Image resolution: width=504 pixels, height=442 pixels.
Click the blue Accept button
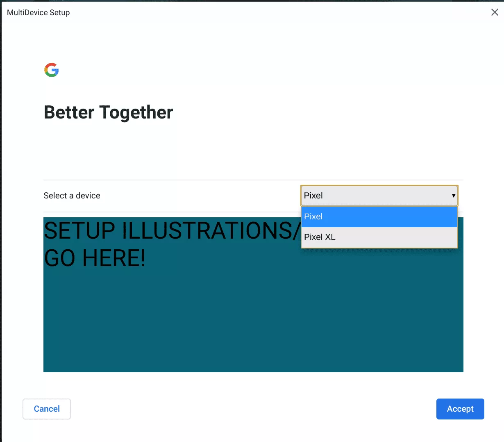pos(460,409)
